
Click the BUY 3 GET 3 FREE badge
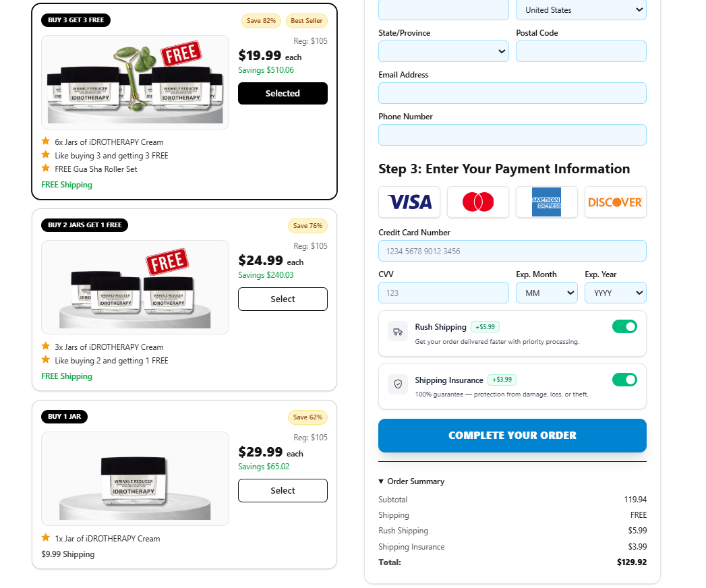[76, 20]
